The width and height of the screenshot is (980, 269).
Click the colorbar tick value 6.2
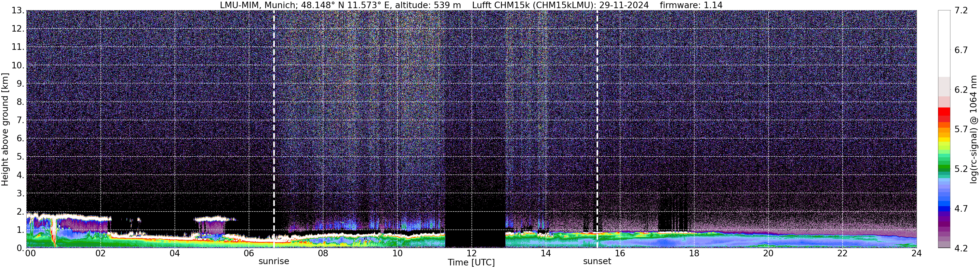click(x=961, y=90)
